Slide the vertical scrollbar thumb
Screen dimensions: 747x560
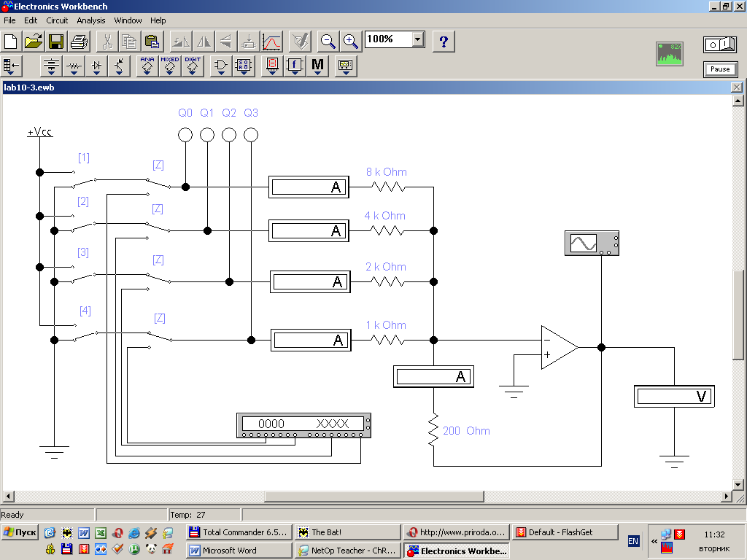point(738,315)
